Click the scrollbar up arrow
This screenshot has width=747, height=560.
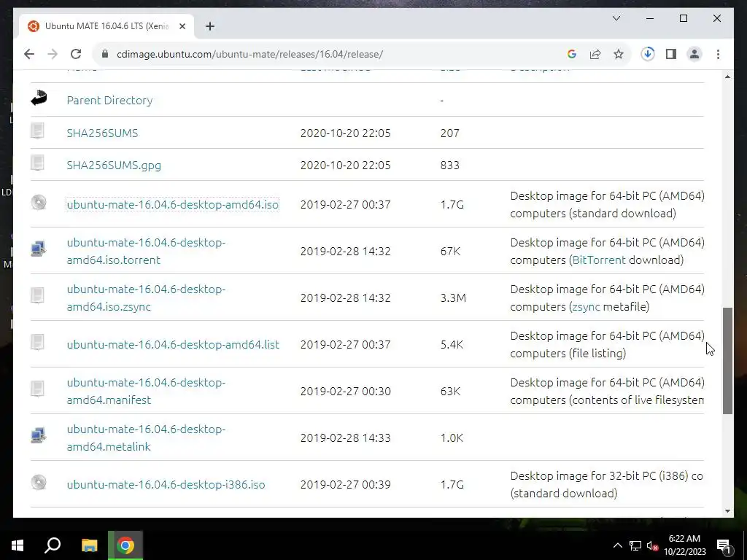click(x=727, y=76)
